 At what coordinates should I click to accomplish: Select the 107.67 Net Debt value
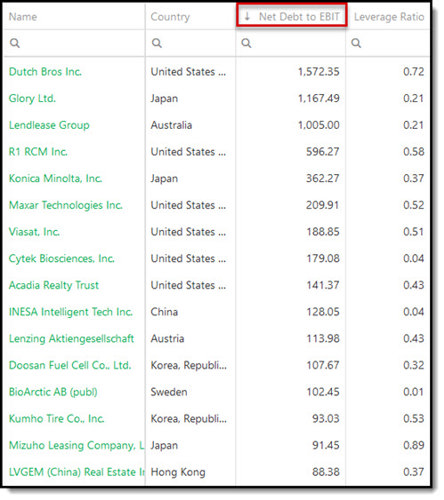[x=323, y=365]
